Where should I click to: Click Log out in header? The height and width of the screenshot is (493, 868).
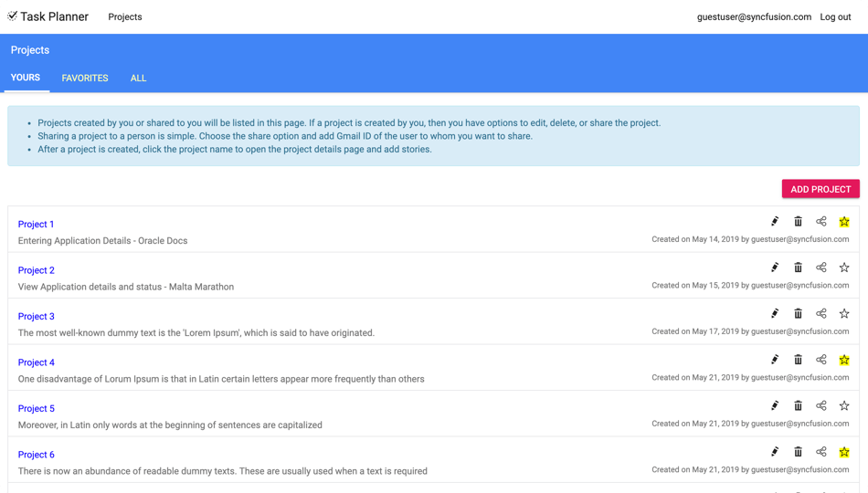(835, 16)
